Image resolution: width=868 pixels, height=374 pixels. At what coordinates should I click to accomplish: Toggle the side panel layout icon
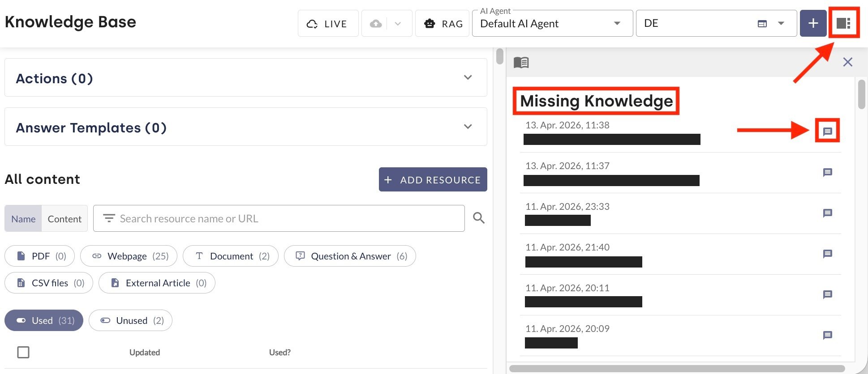point(843,23)
